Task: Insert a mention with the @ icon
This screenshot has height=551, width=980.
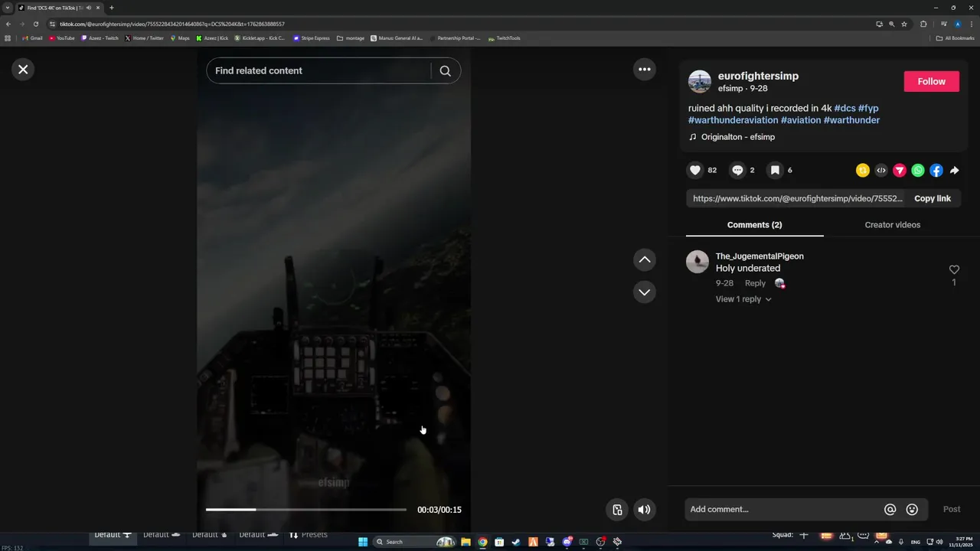Action: [x=890, y=510]
